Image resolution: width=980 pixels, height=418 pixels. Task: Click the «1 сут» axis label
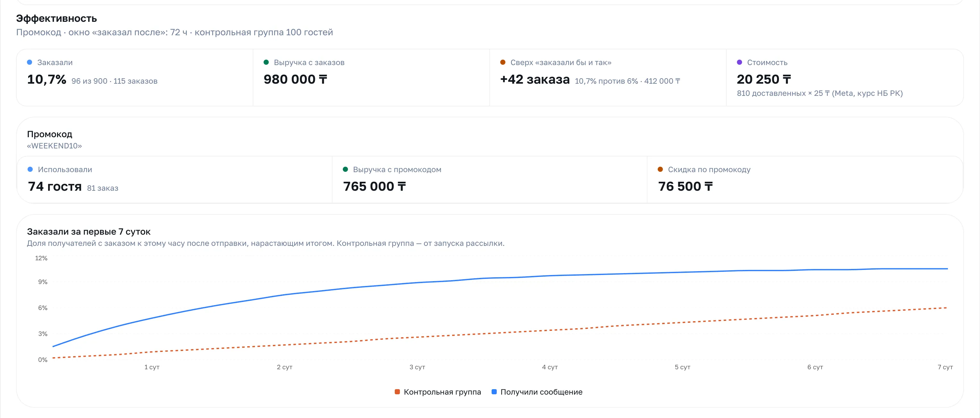[152, 367]
